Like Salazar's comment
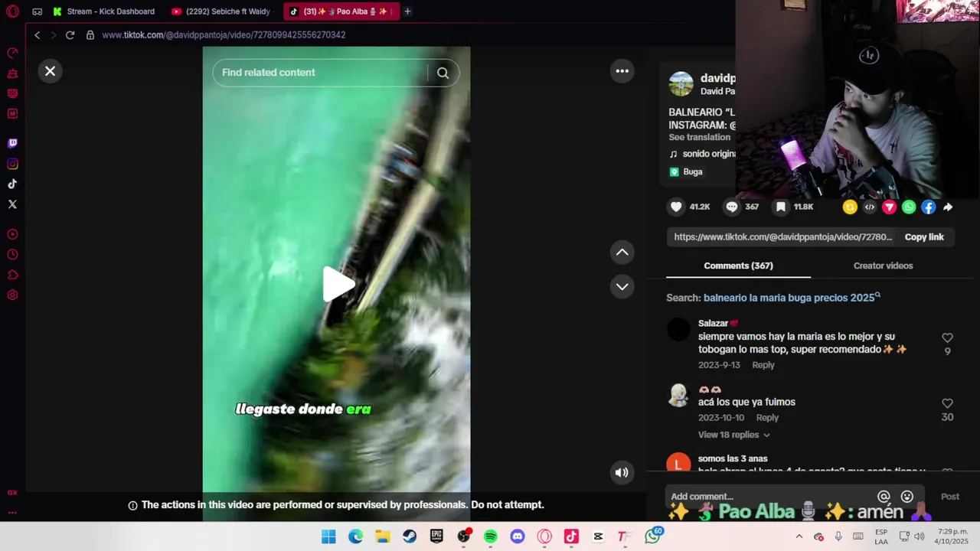This screenshot has height=551, width=980. 947,337
